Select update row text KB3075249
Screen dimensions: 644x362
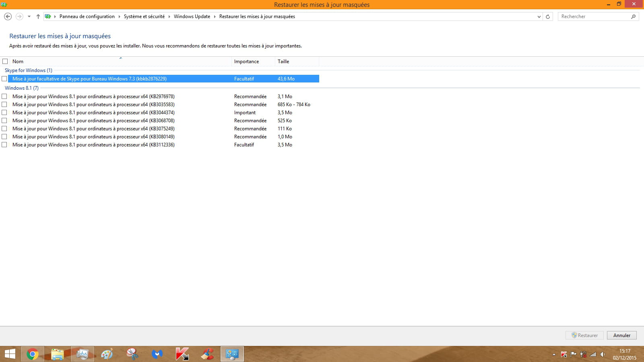93,129
